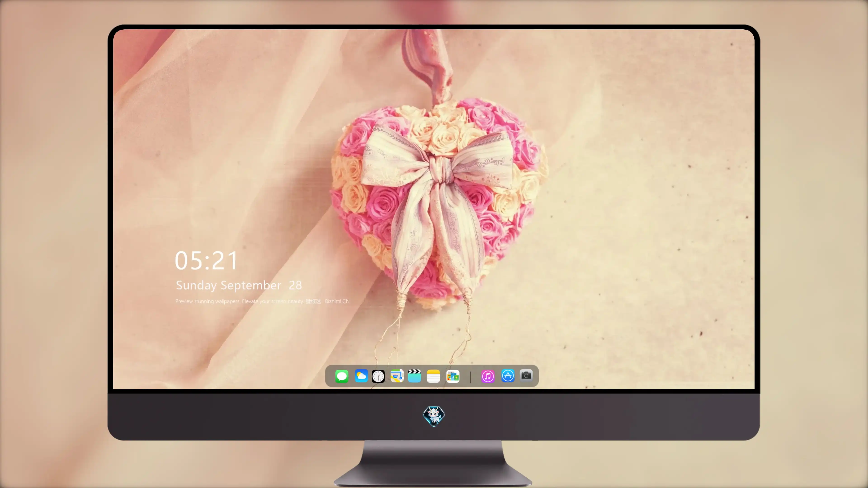
Task: Launch the Weather app from the dock
Action: coord(361,376)
